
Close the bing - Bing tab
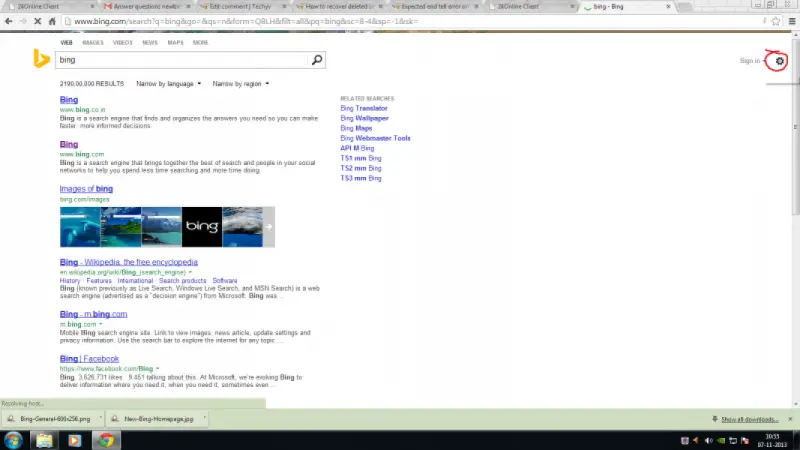coord(668,7)
